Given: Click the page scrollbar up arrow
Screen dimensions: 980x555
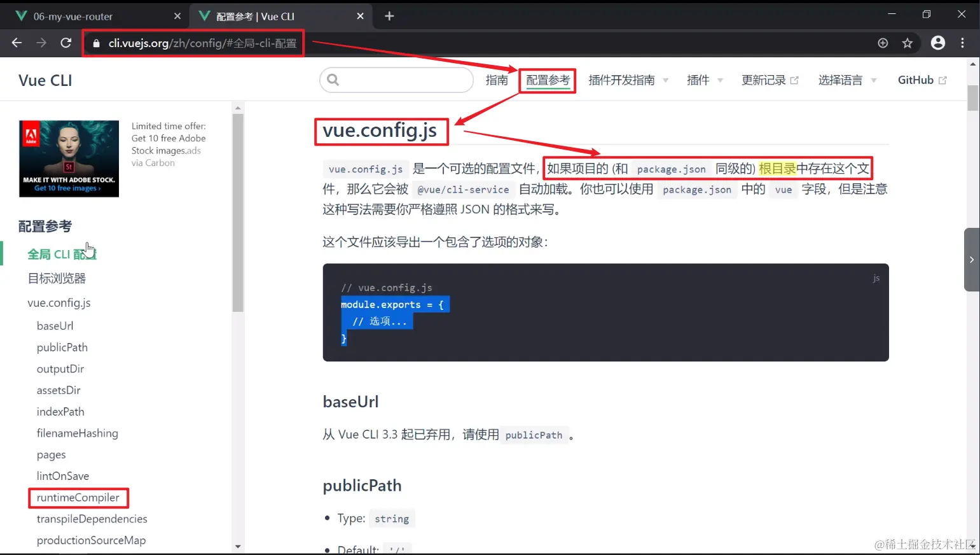Looking at the screenshot, I should pyautogui.click(x=973, y=64).
